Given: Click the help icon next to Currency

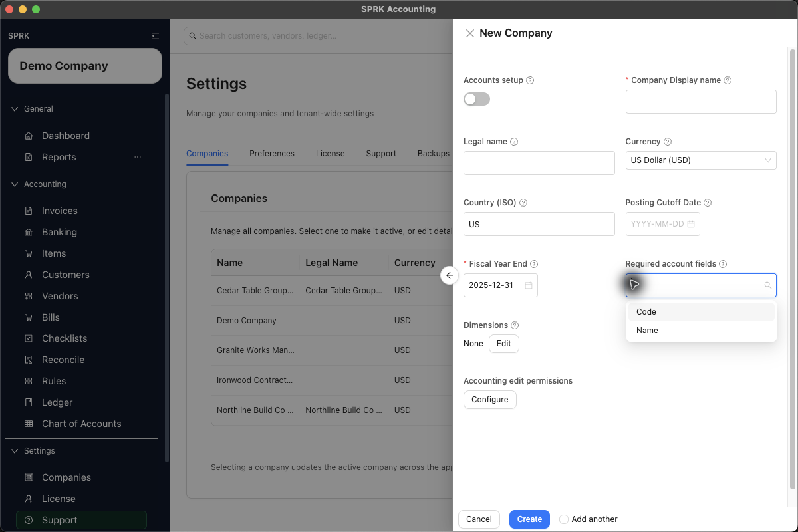Looking at the screenshot, I should [668, 142].
